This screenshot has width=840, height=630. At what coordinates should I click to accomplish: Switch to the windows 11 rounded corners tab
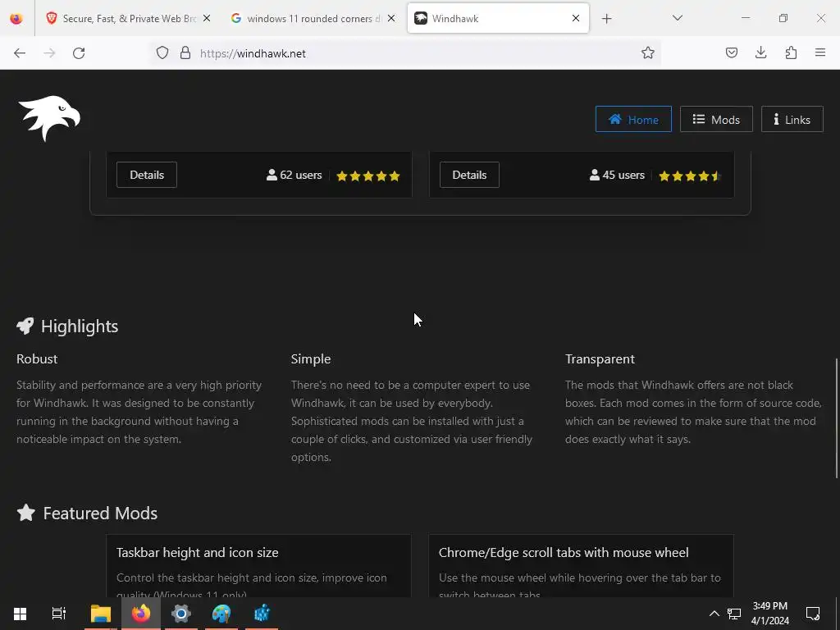point(314,19)
